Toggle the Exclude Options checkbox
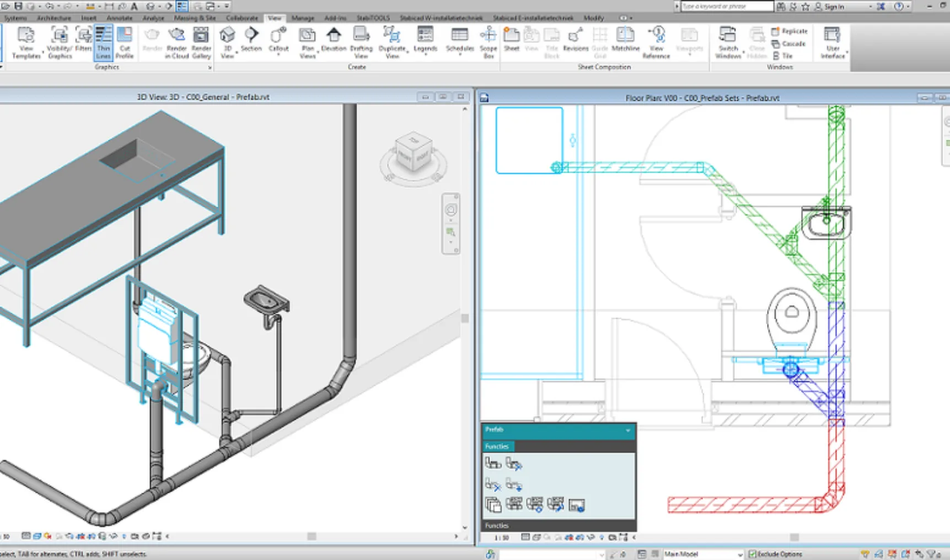Image resolution: width=950 pixels, height=560 pixels. click(752, 554)
